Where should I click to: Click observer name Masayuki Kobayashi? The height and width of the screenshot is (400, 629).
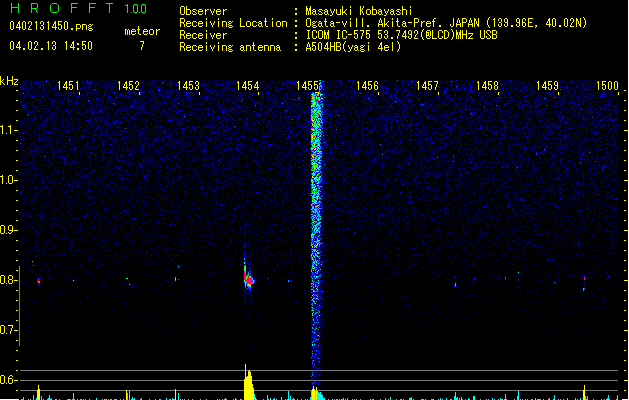coord(358,11)
